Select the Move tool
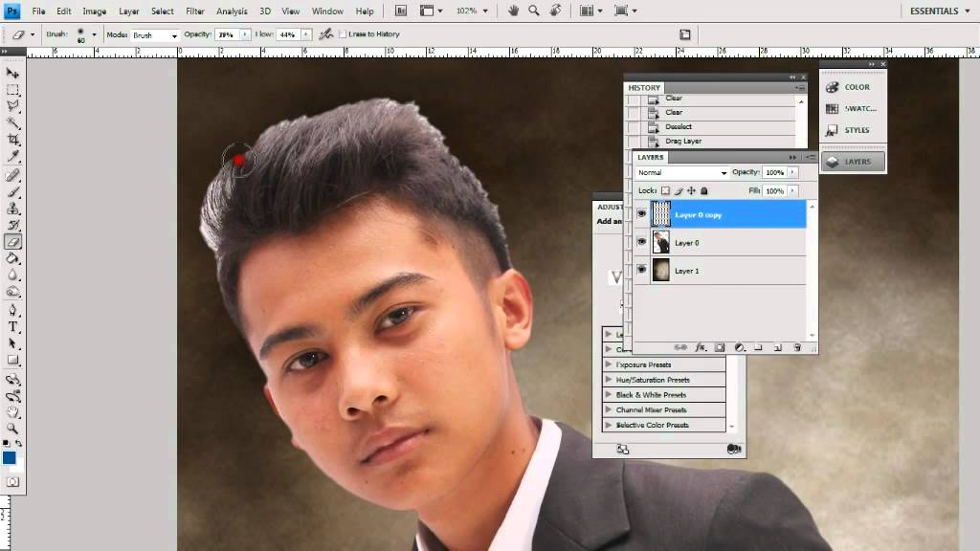This screenshot has width=980, height=551. click(x=12, y=73)
